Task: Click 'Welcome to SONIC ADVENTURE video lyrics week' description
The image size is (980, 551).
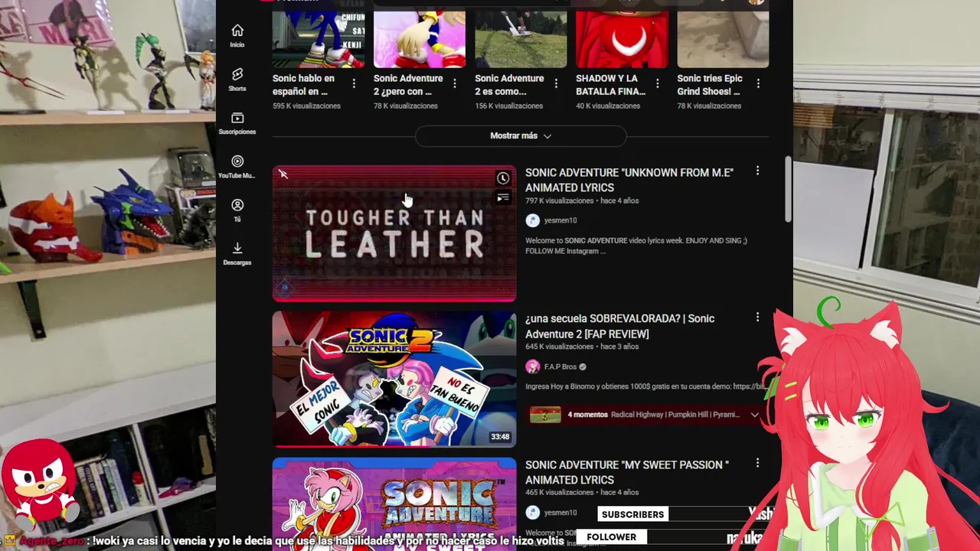Action: (x=636, y=246)
